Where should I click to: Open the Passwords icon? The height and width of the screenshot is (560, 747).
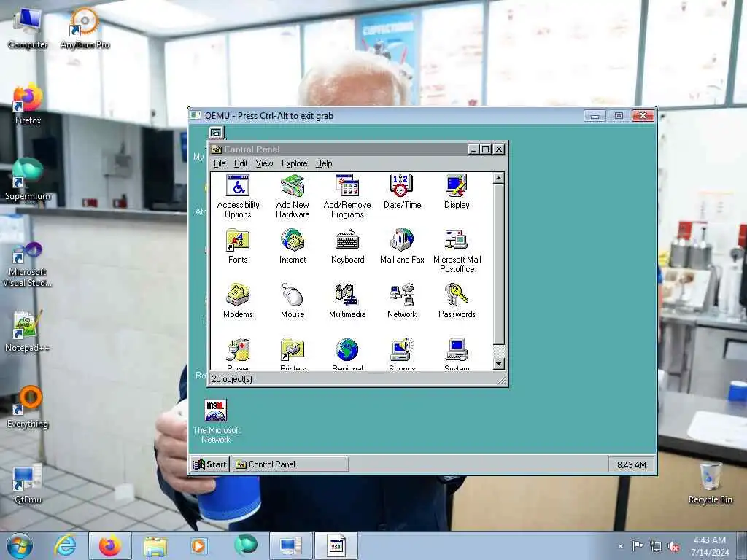coord(457,301)
